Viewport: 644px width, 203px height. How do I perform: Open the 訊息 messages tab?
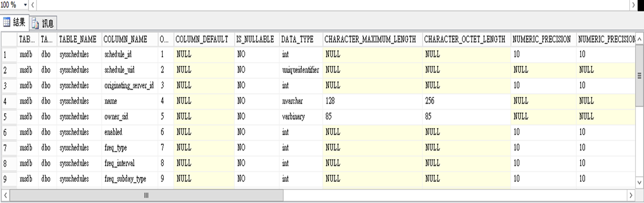[x=43, y=23]
